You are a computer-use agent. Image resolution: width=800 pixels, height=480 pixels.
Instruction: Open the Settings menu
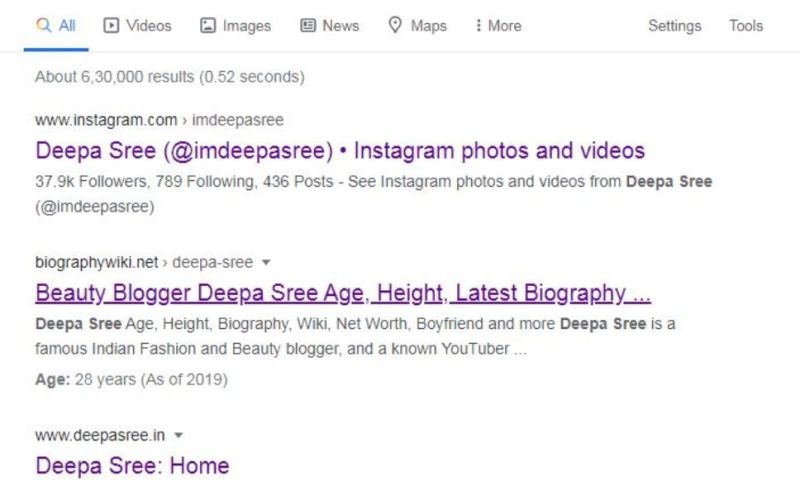[675, 26]
